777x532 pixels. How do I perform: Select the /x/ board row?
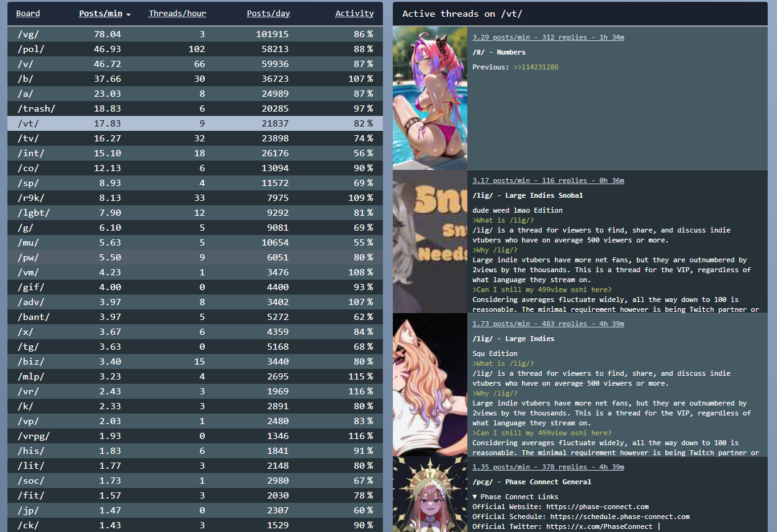point(195,332)
